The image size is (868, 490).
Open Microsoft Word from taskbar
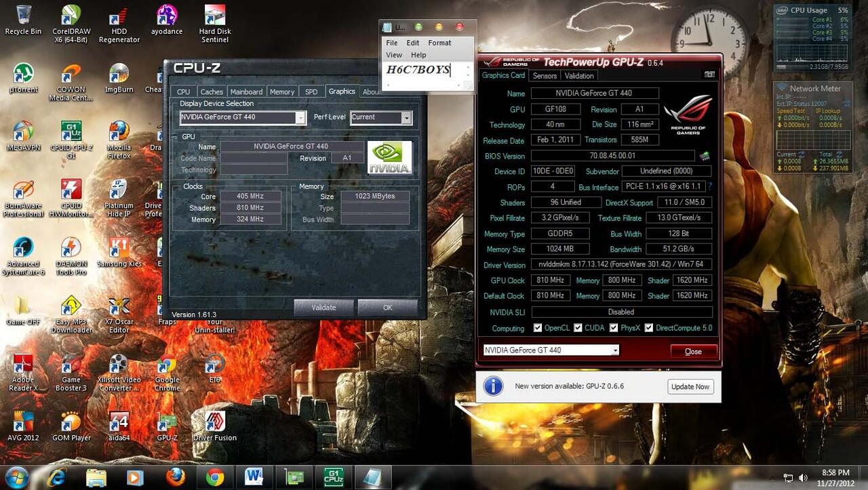[x=254, y=478]
